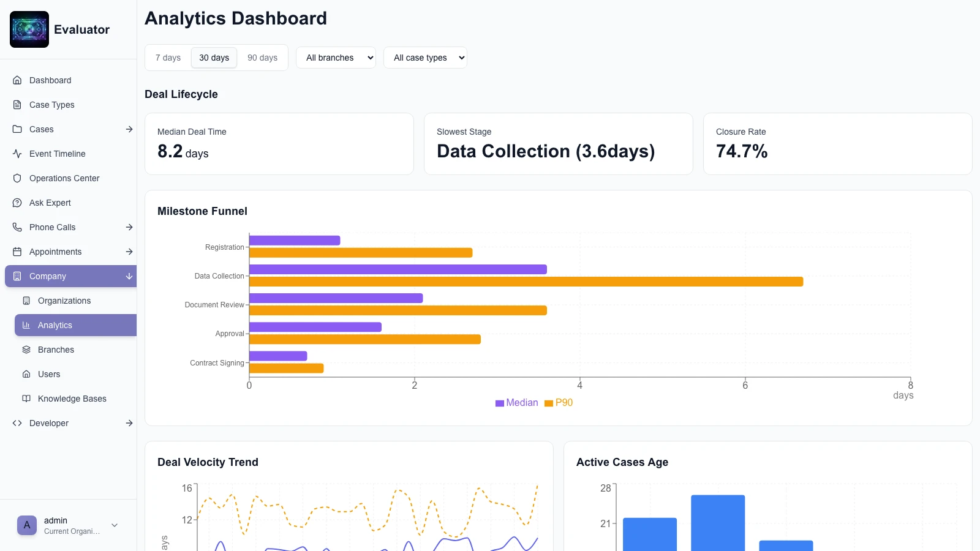Click the Dashboard home icon

click(17, 80)
